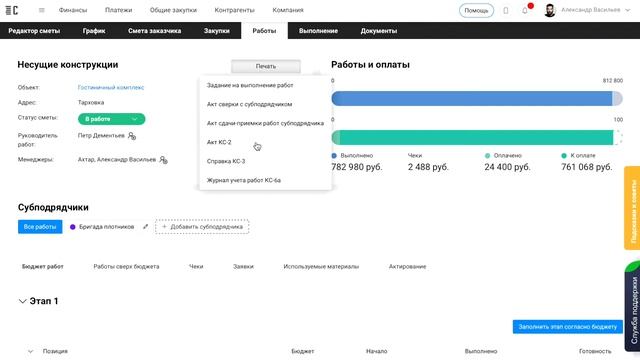640x360 pixels.
Task: Choose Задание на выполнение работ from print menu
Action: coord(250,85)
